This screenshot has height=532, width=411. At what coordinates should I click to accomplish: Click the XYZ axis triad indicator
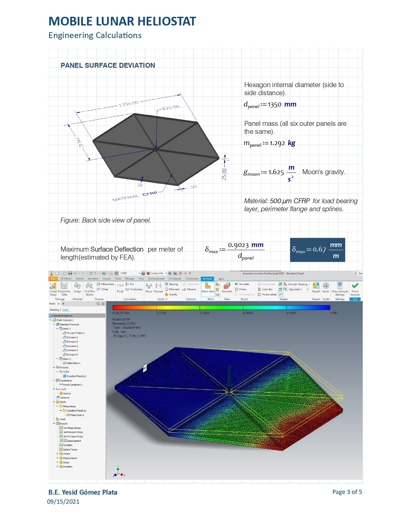coord(119,472)
